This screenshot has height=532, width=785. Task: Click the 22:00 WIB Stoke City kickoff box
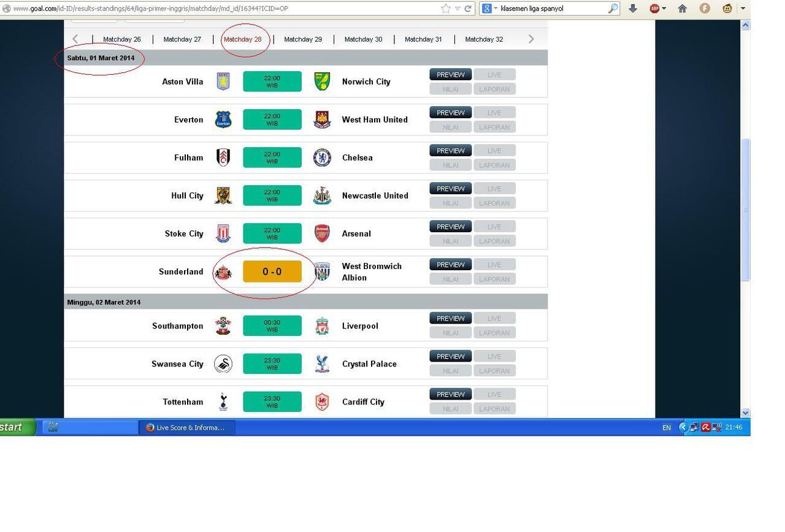(x=272, y=234)
